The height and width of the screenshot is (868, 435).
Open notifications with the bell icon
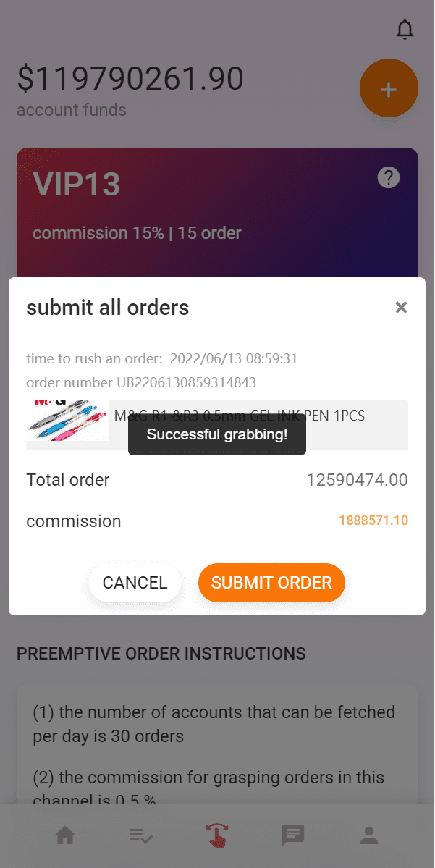pos(405,30)
